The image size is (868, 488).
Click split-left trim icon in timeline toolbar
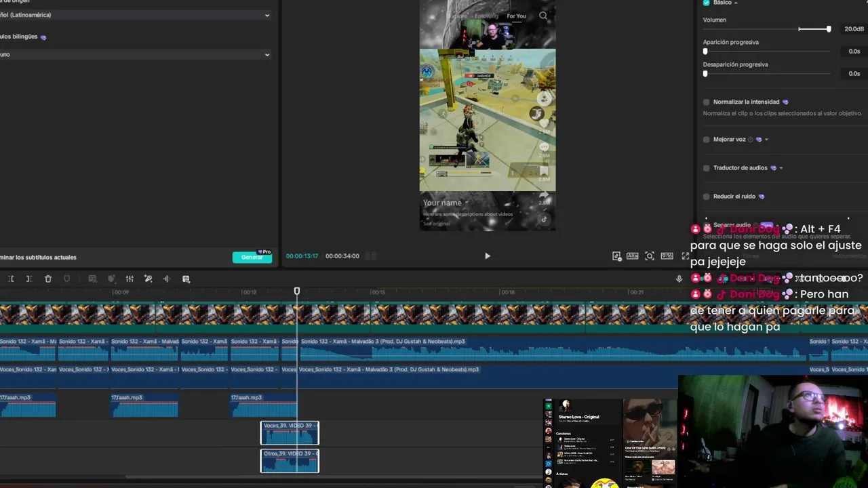[11, 279]
